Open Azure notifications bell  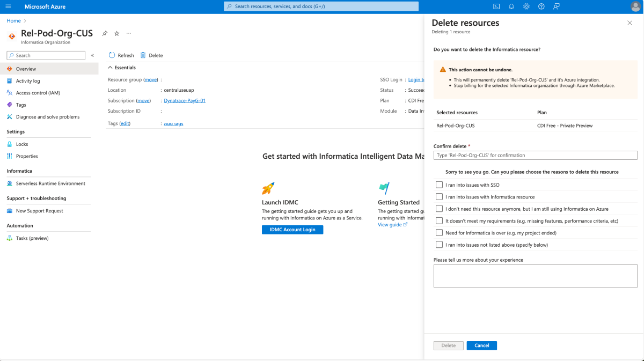511,6
